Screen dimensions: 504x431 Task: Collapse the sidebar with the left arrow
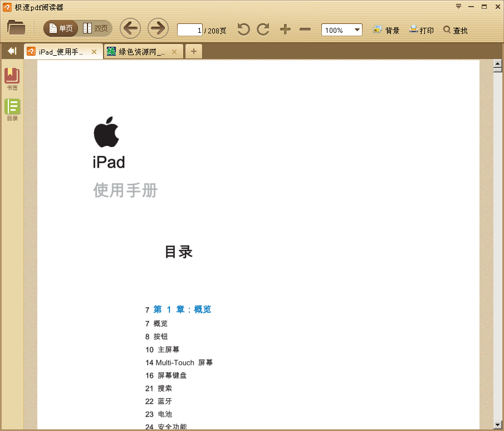click(11, 50)
